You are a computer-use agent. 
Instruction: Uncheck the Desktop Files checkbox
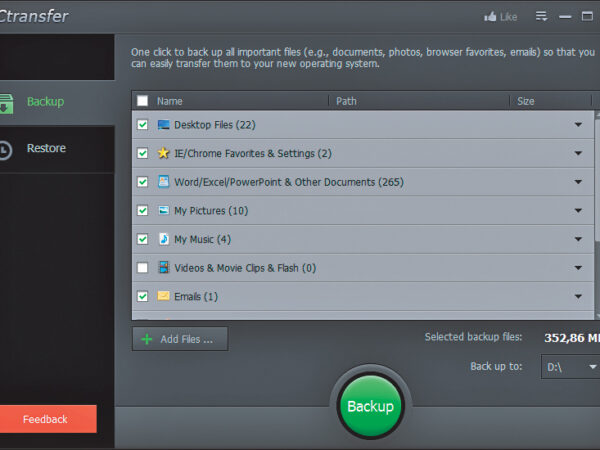pos(142,125)
